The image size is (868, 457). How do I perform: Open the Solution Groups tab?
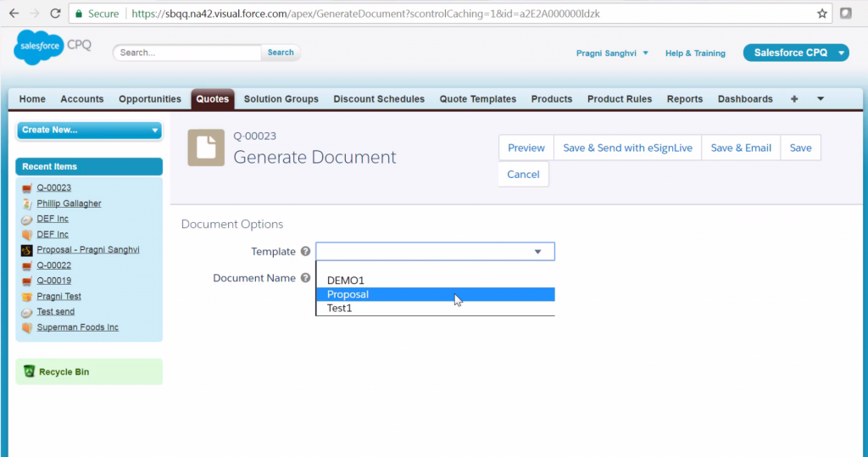281,98
